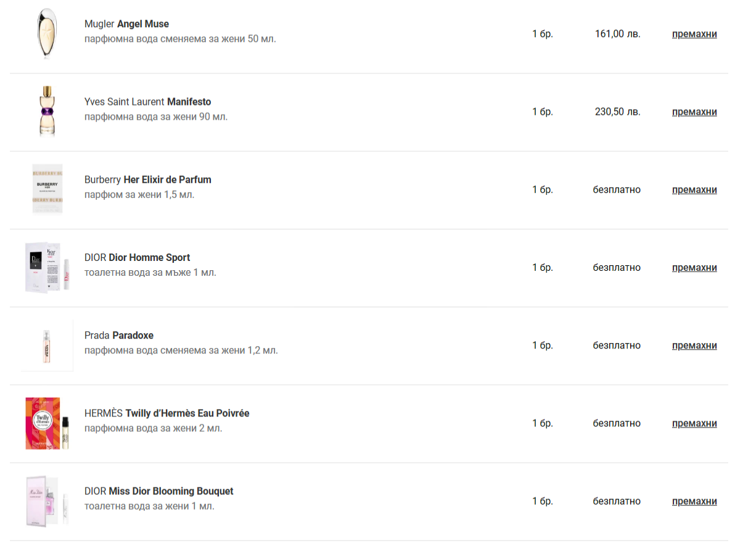Click the Burberry Her Elixir sample image
This screenshot has width=756, height=554.
[47, 189]
